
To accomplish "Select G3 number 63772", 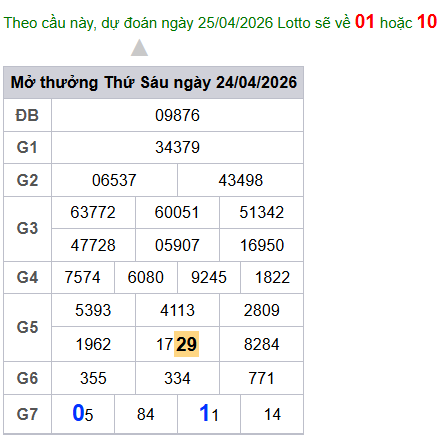I will [93, 213].
